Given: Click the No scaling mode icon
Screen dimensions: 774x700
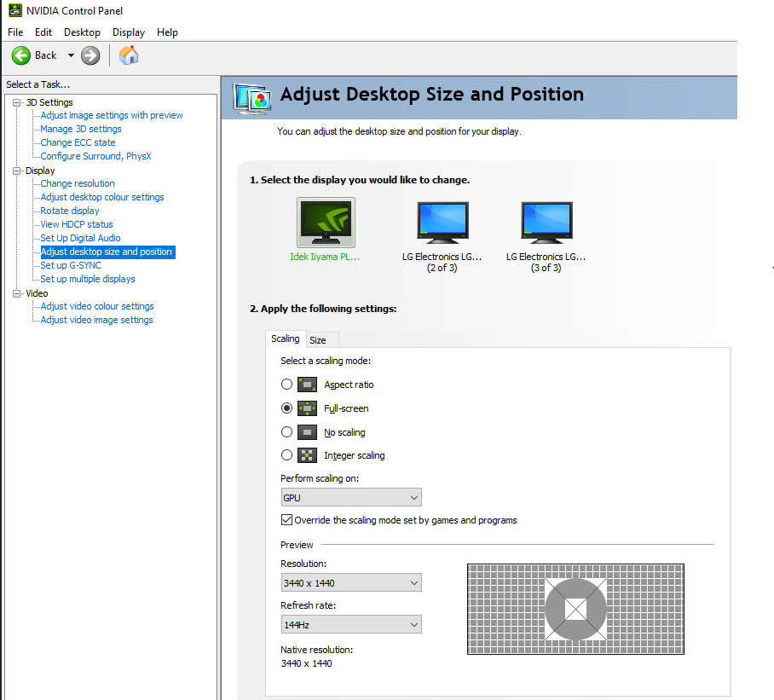Looking at the screenshot, I should [307, 432].
